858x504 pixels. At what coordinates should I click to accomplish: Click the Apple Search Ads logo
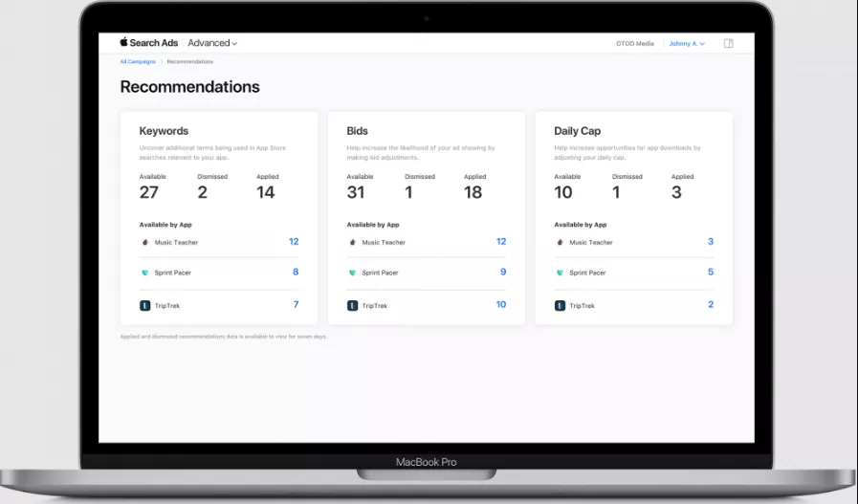(x=149, y=43)
